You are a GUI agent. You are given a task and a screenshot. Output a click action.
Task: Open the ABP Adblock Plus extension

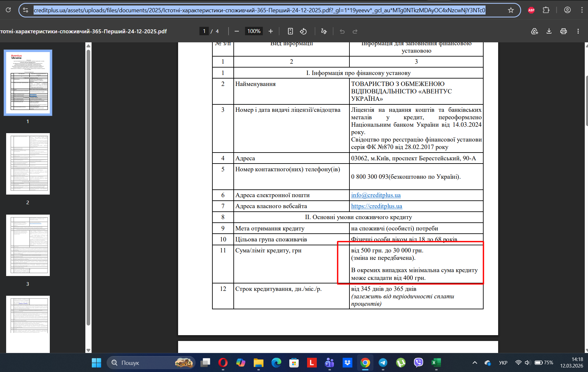(x=531, y=10)
